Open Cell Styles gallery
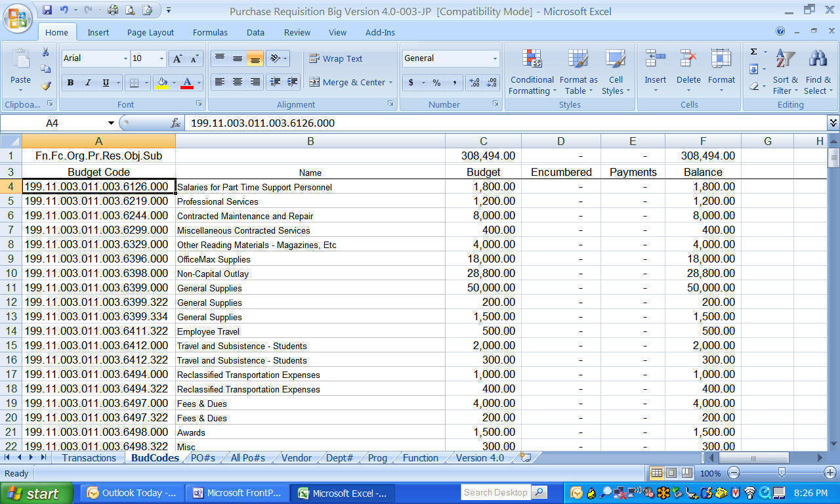The image size is (840, 504). pyautogui.click(x=616, y=72)
